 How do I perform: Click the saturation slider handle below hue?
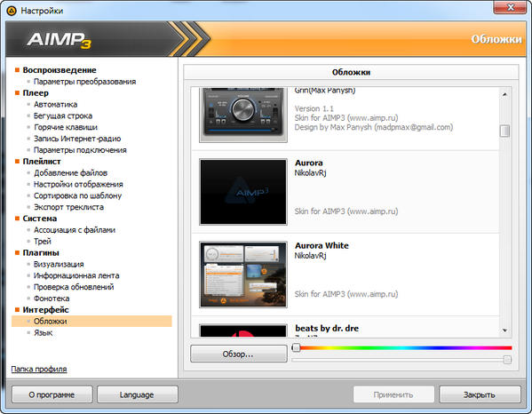pyautogui.click(x=507, y=360)
